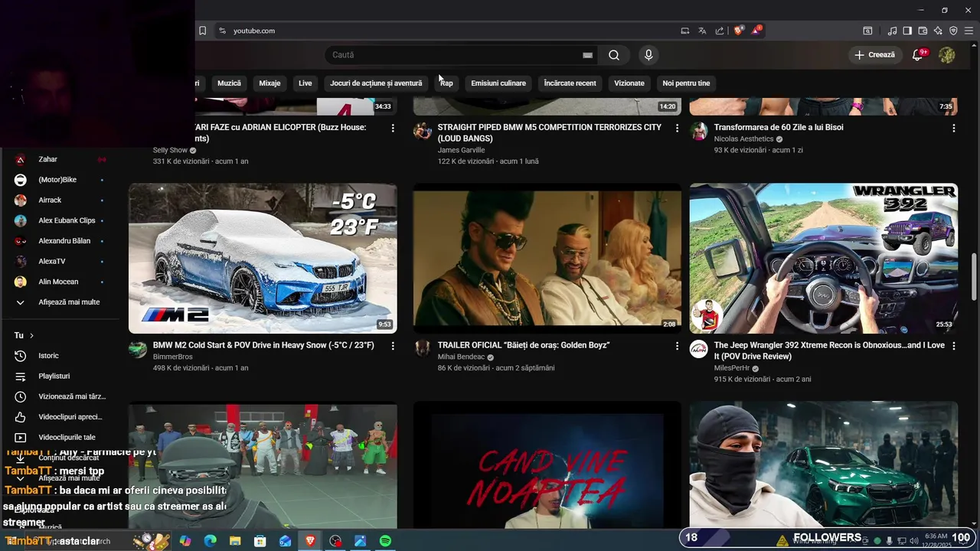
Task: Select the 'Mixaje' filter chip
Action: tap(269, 83)
